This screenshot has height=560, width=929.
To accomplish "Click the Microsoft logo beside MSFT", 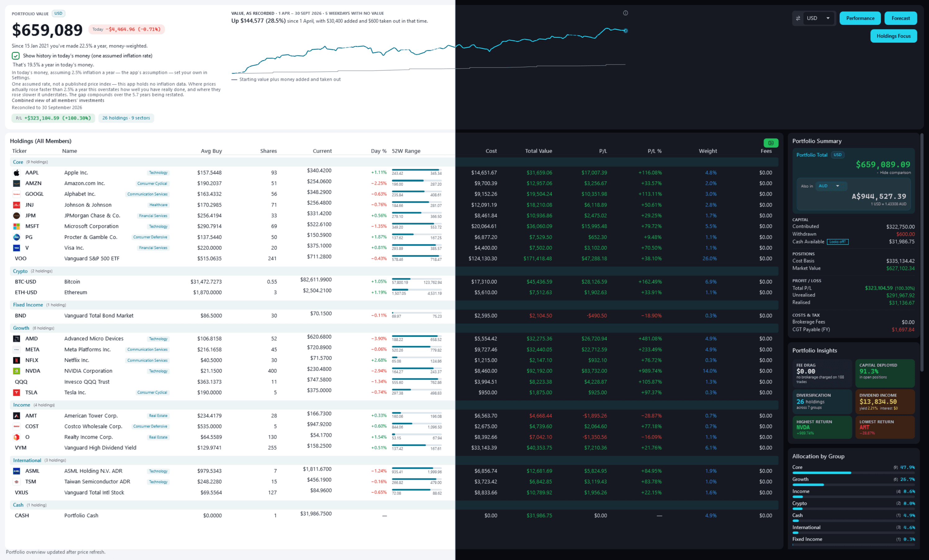I will pos(17,226).
